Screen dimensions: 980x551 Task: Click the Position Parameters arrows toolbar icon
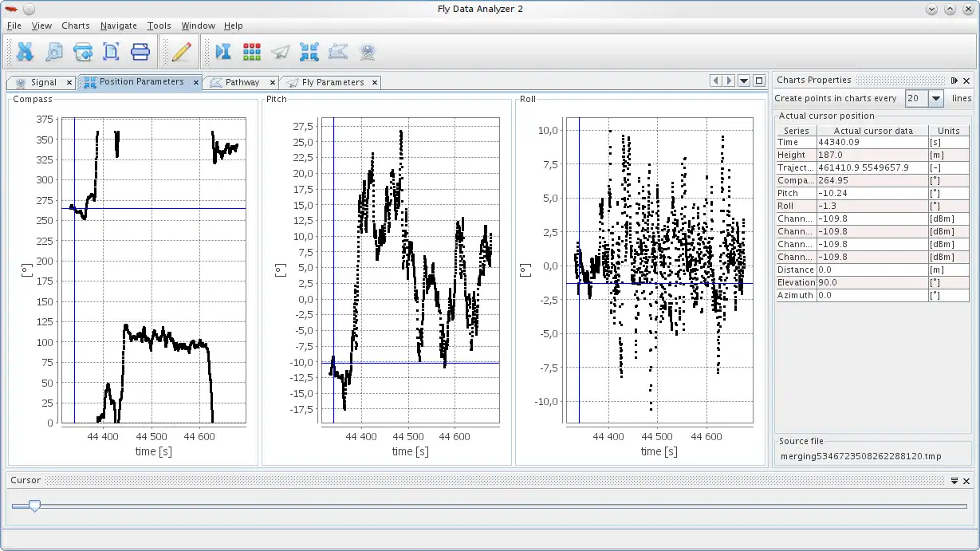(x=309, y=52)
